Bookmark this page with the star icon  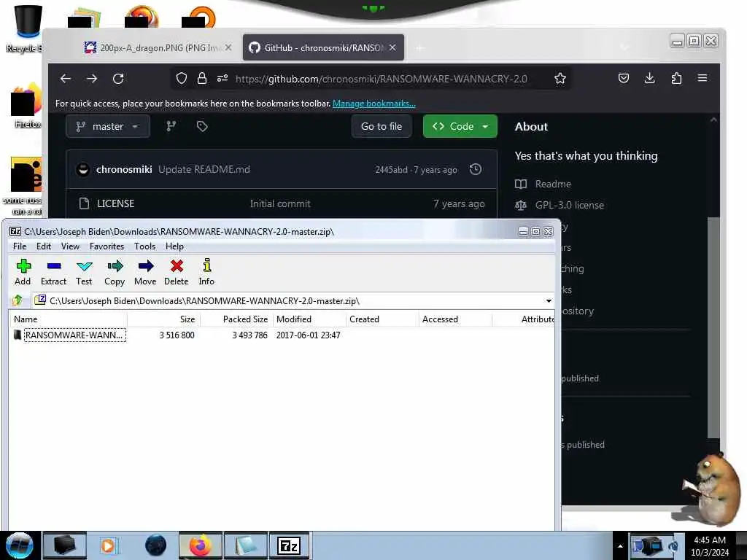[x=560, y=79]
